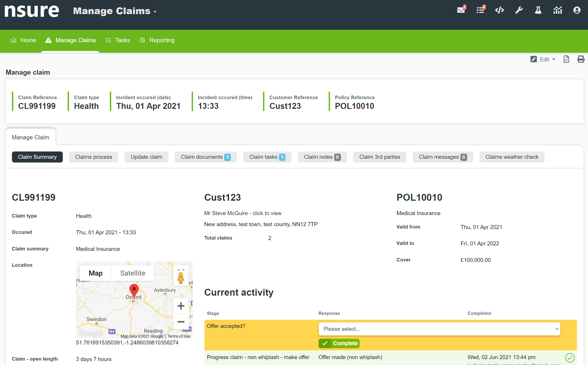Click the code brackets developer icon
588x365 pixels.
pyautogui.click(x=499, y=10)
